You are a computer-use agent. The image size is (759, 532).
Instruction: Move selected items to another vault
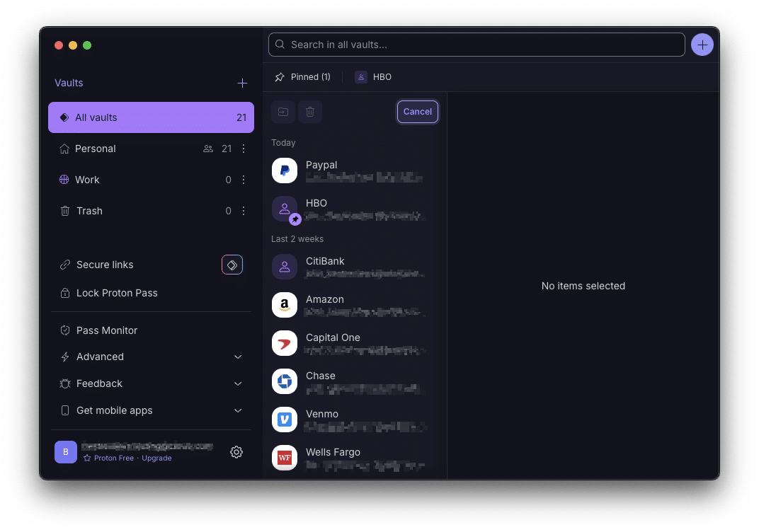pos(283,111)
